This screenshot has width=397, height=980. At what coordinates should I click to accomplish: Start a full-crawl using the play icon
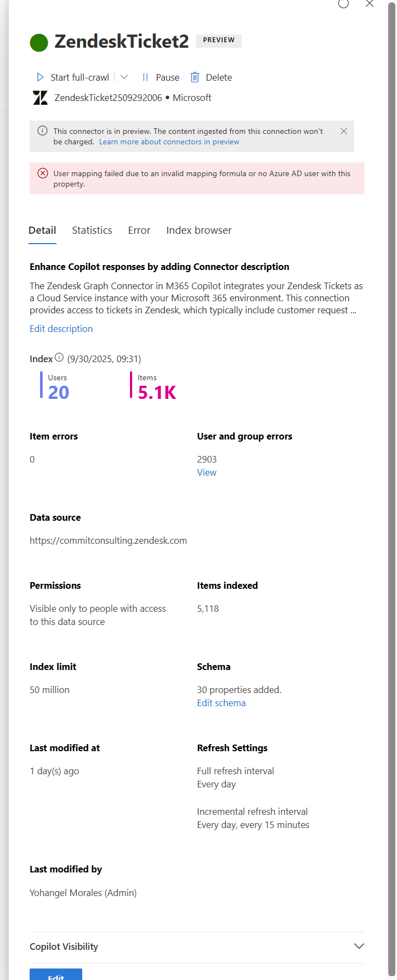[40, 77]
